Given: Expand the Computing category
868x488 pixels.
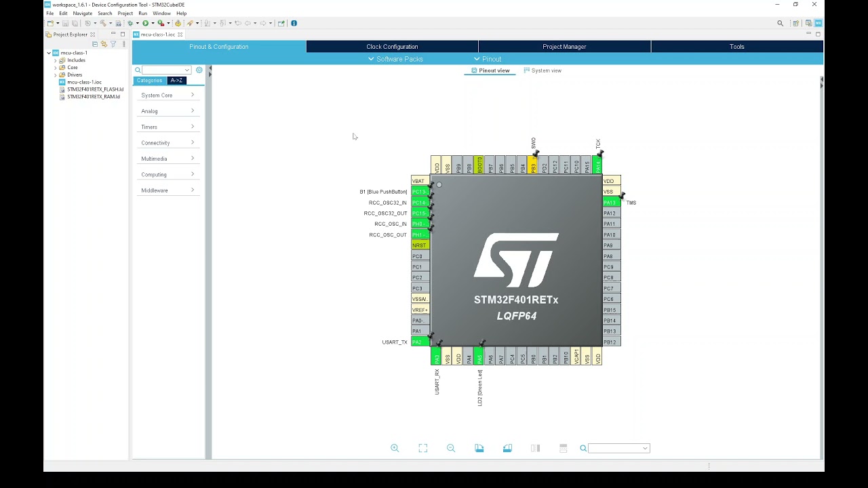Looking at the screenshot, I should tap(168, 175).
